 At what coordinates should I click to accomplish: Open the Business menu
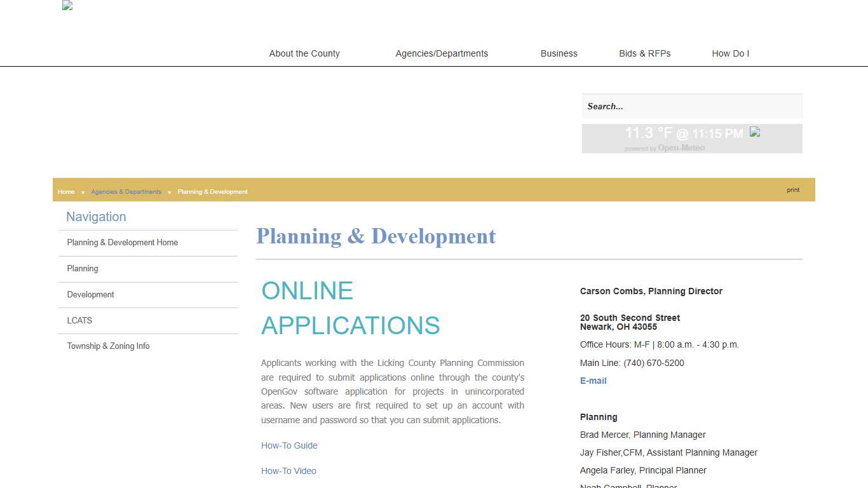pos(559,53)
